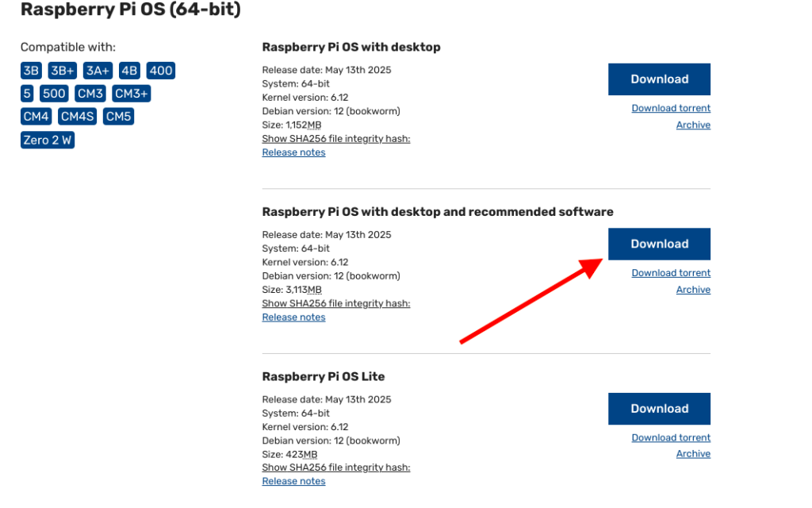
Task: Click the 'Raspberry Pi OS with desktop' title
Action: [x=351, y=47]
